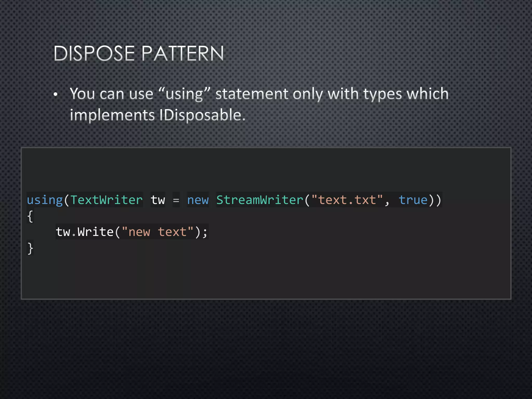Screen dimensions: 532x399
Task: Click 'StreamWriter' in the code block
Action: (260, 200)
